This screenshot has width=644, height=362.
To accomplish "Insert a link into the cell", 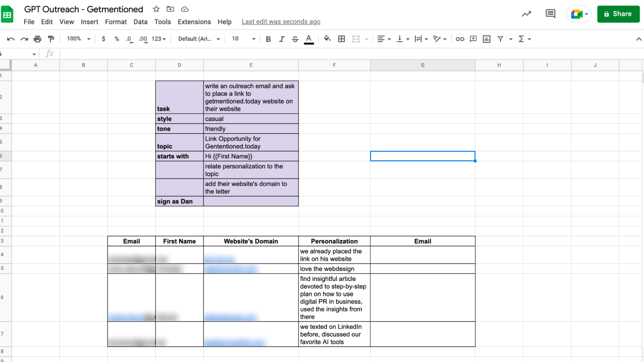I will tap(460, 39).
